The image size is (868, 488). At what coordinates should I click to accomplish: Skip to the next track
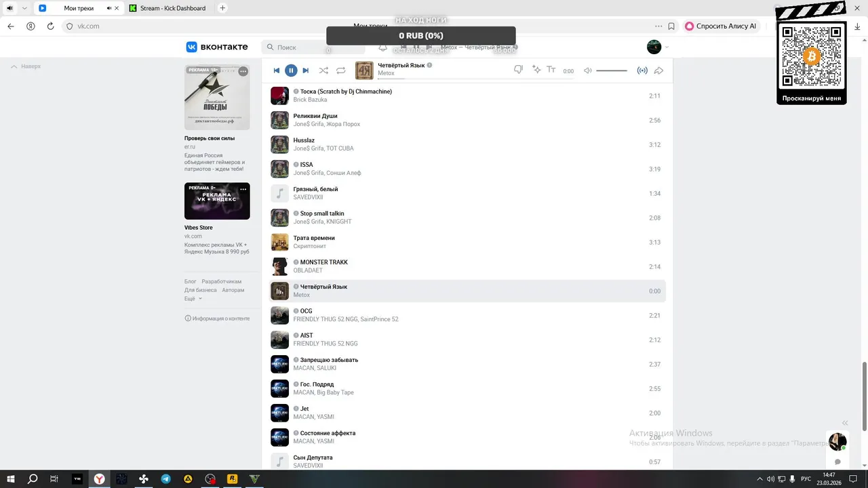click(306, 70)
